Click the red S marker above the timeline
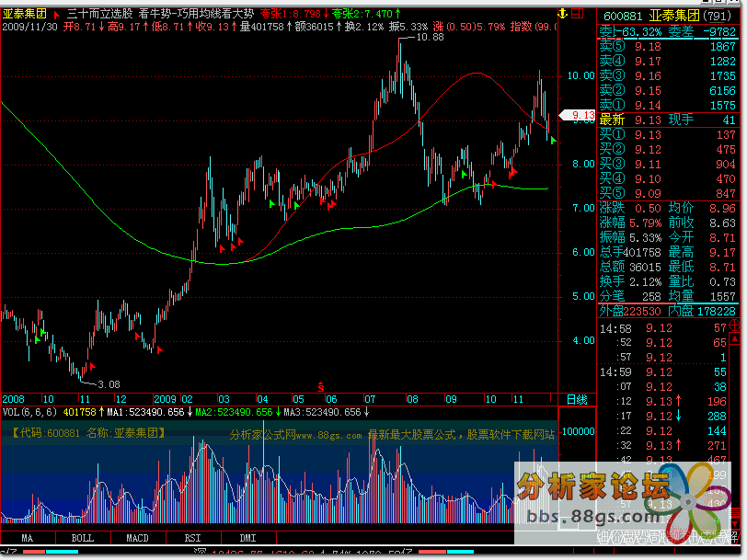This screenshot has height=560, width=747. tap(320, 386)
